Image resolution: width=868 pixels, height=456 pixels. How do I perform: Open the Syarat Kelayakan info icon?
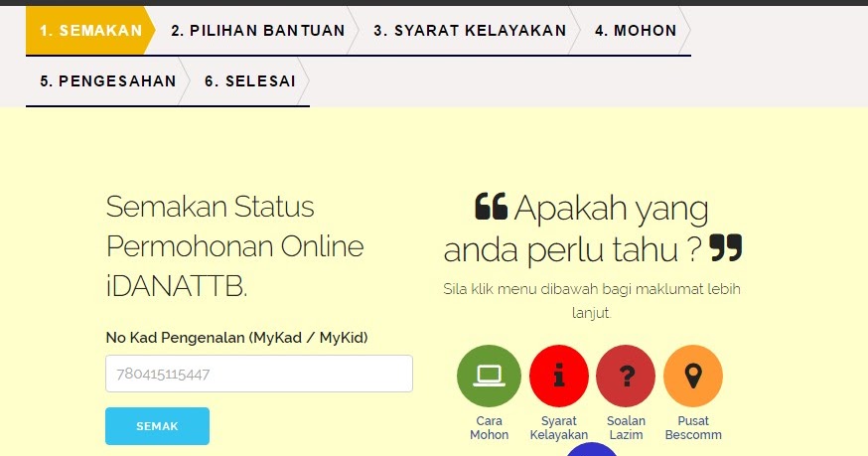pyautogui.click(x=558, y=376)
